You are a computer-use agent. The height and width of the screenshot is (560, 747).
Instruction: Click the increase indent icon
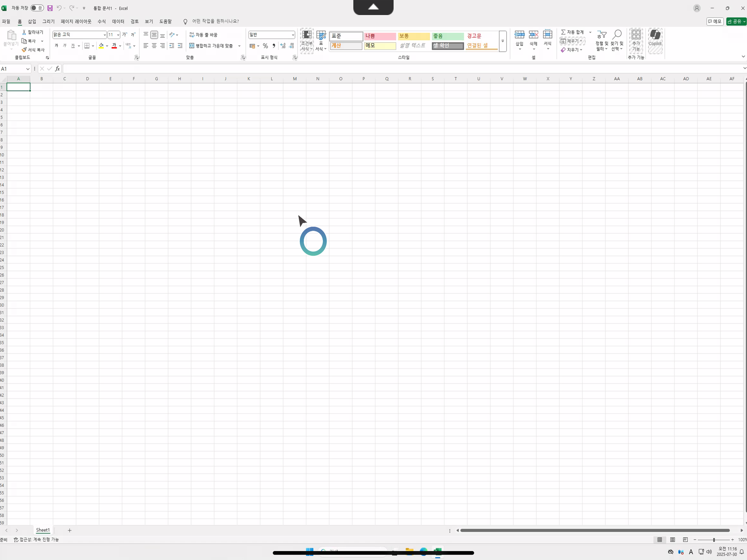(x=180, y=46)
